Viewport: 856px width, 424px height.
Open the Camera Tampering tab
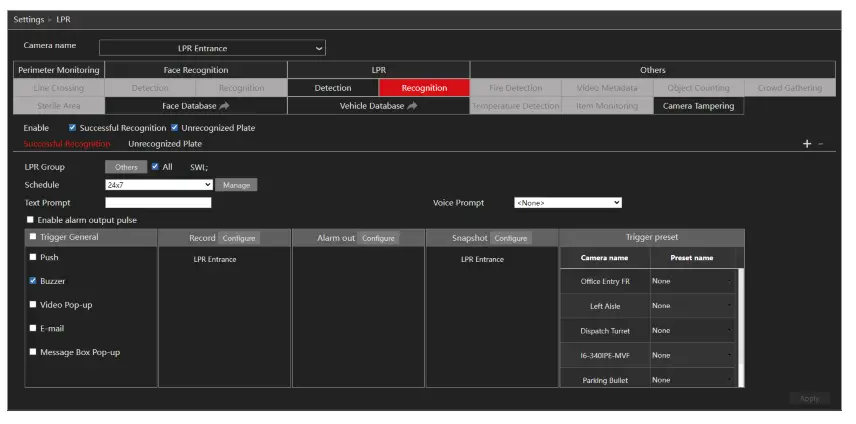point(698,106)
